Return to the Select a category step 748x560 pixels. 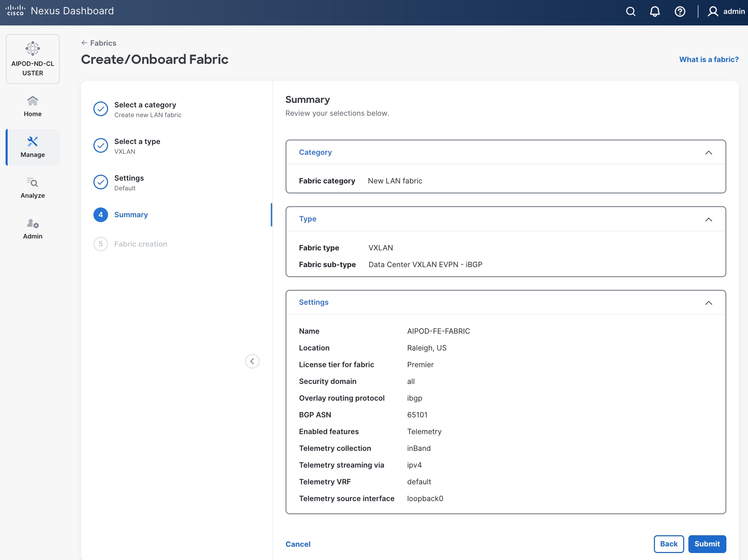(145, 105)
